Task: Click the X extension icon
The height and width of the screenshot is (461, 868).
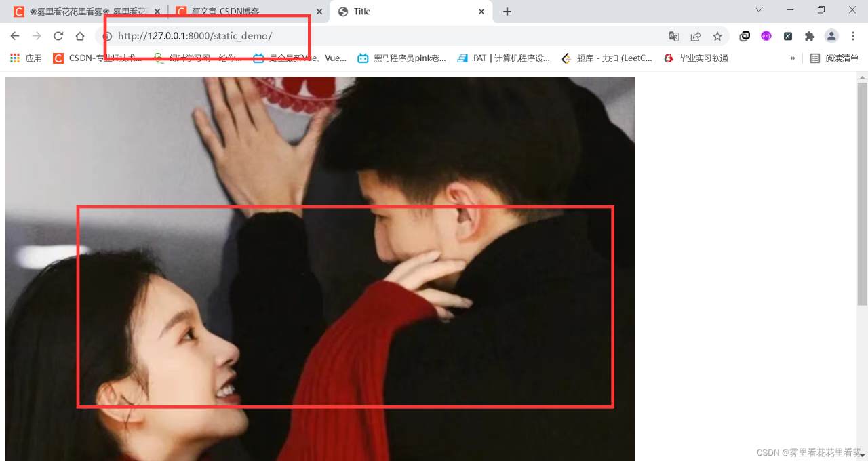Action: click(x=788, y=36)
